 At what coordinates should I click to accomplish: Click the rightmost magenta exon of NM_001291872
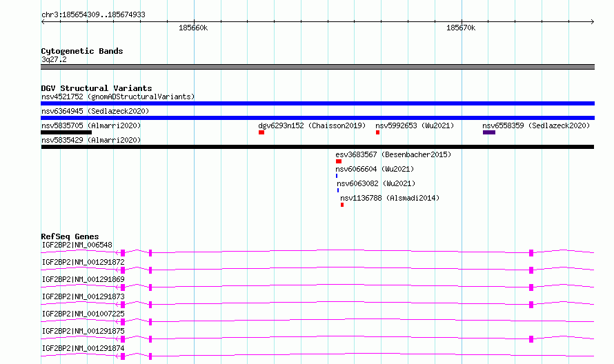[531, 270]
